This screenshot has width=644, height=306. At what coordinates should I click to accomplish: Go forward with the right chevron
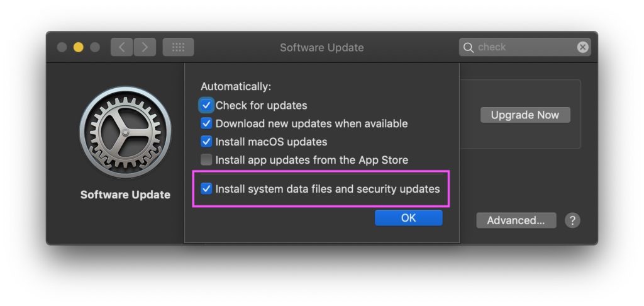tap(145, 47)
